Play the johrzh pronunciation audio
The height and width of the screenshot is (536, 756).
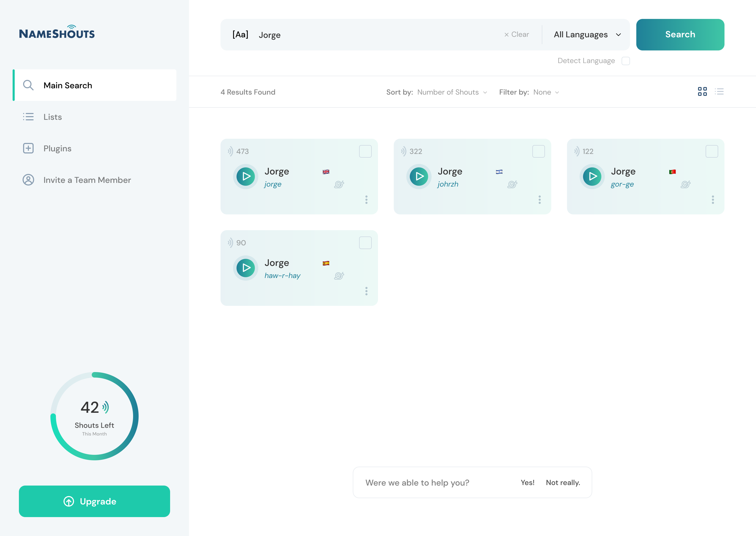pos(419,176)
